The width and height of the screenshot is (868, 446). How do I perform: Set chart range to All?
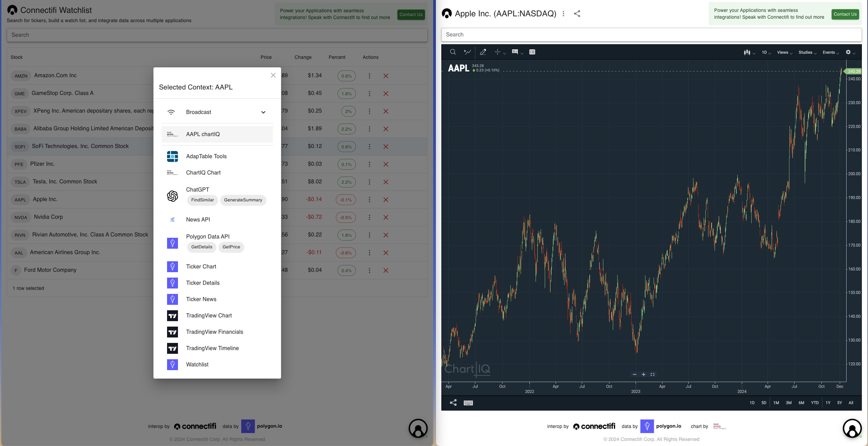point(851,403)
